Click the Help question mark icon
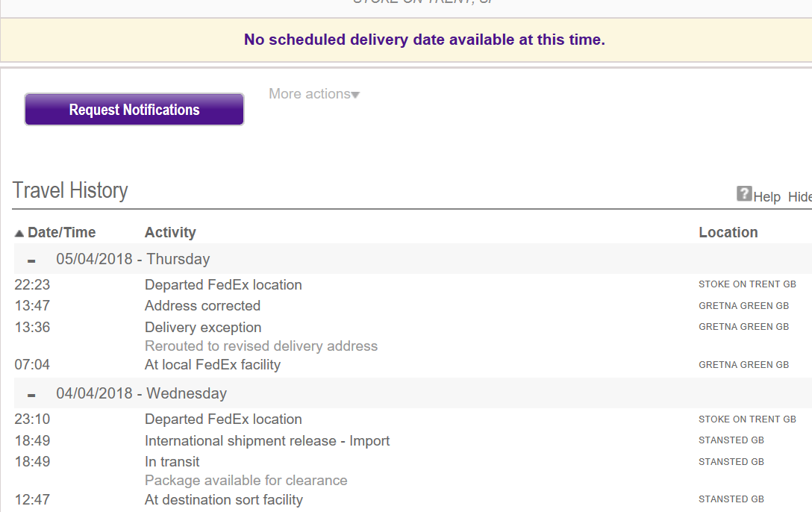Screen dimensions: 812x512 pos(744,194)
